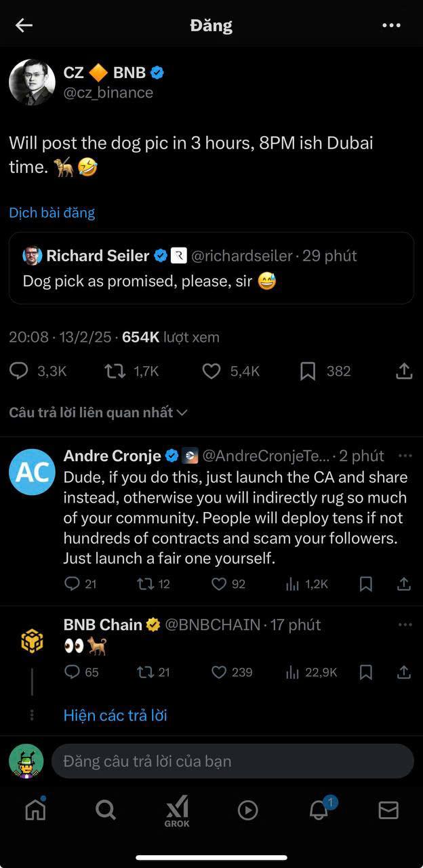Viewport: 423px width, 868px height.
Task: Open notifications bell icon
Action: coord(319,810)
